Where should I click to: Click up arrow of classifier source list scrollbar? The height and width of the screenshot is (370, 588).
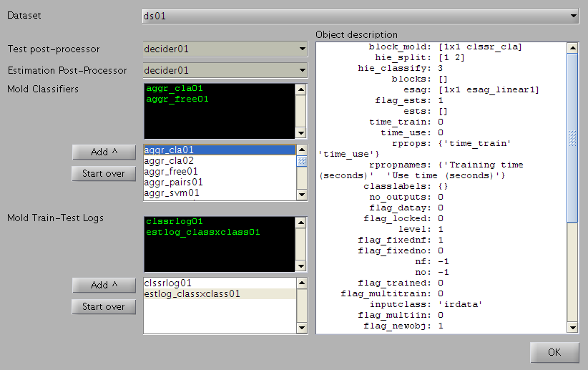tap(301, 150)
